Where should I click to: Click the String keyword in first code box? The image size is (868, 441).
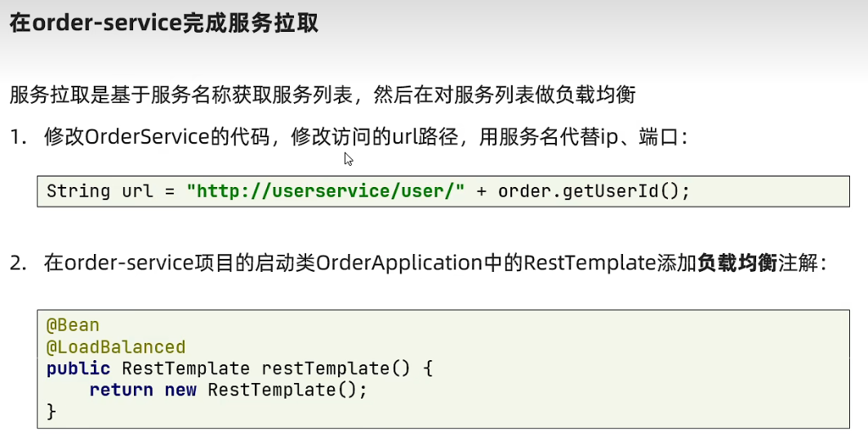tap(78, 191)
